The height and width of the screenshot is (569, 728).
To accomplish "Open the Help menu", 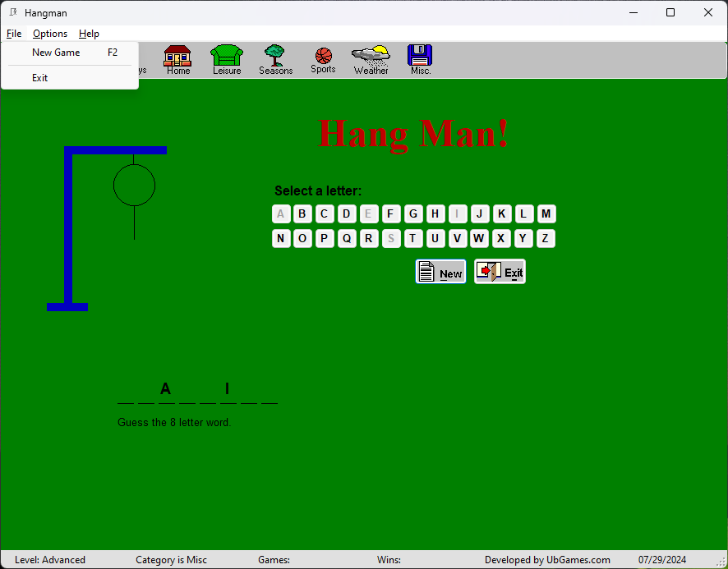I will pos(89,34).
